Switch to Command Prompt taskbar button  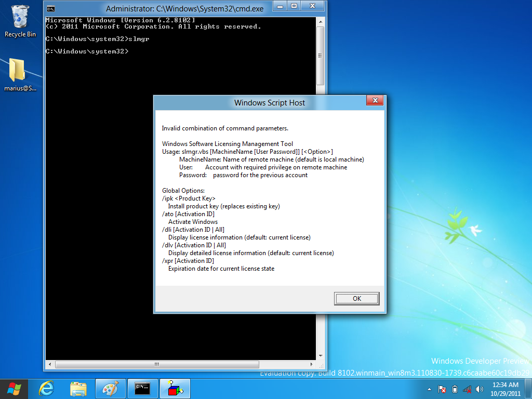[142, 389]
